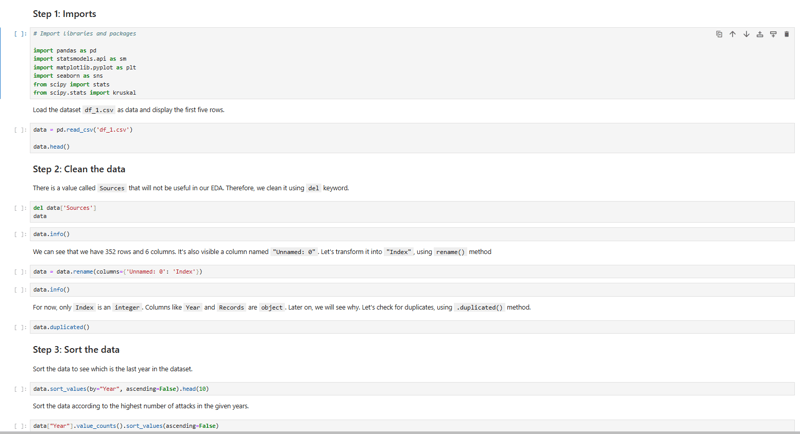
Task: Select the first data.info() code cell
Action: point(412,234)
